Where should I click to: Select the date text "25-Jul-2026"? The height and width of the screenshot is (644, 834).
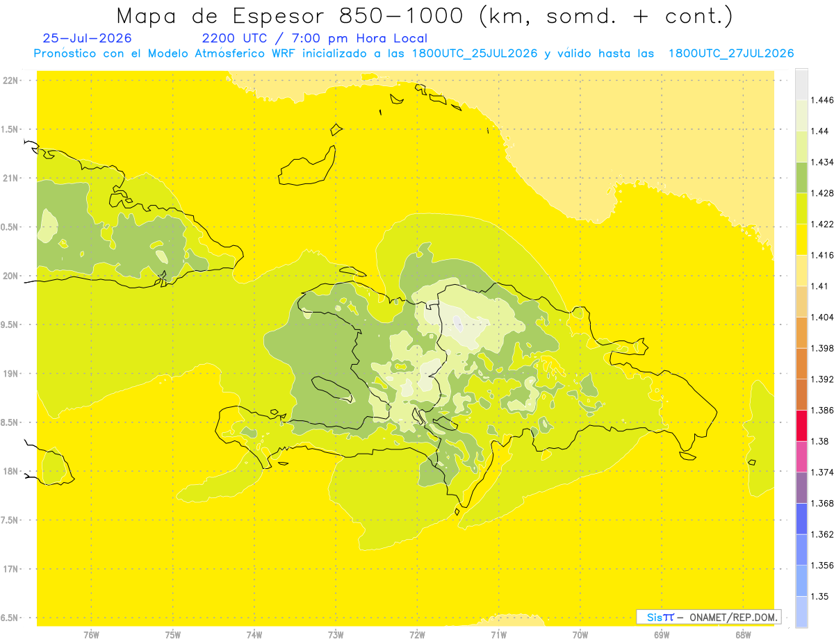tap(88, 38)
